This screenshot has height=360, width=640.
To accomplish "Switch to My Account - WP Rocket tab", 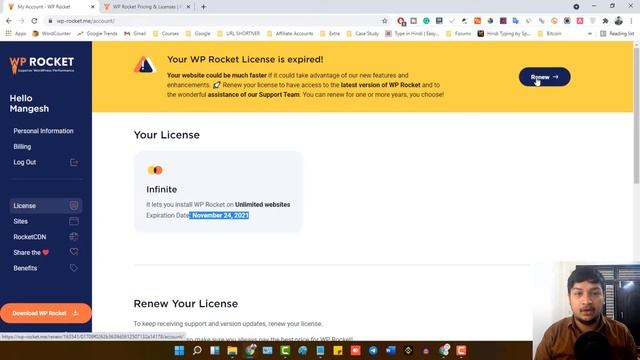I will tap(44, 7).
